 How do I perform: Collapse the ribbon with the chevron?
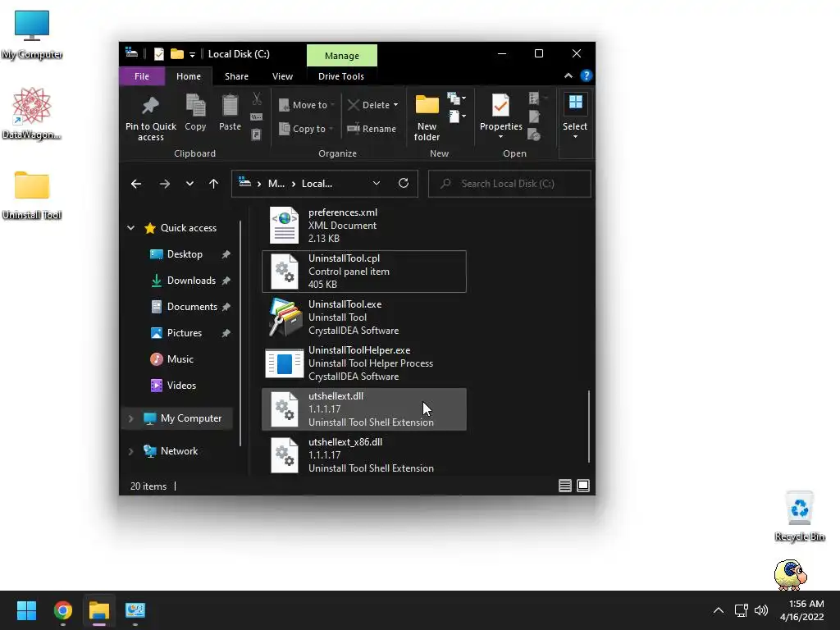(x=568, y=76)
